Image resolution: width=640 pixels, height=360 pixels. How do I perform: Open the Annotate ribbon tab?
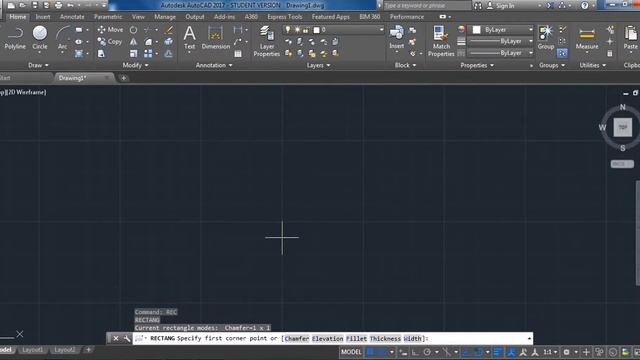coord(72,17)
